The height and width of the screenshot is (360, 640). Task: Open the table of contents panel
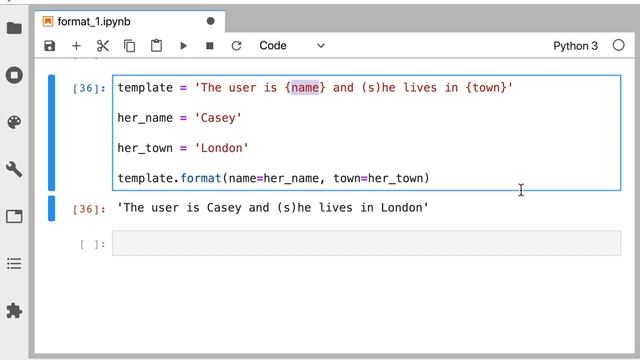tap(14, 264)
